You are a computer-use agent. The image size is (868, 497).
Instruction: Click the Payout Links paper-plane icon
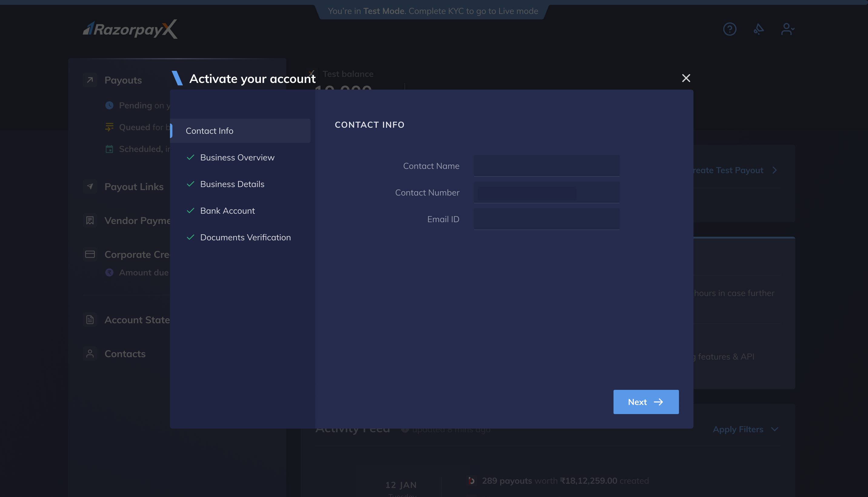(x=90, y=187)
